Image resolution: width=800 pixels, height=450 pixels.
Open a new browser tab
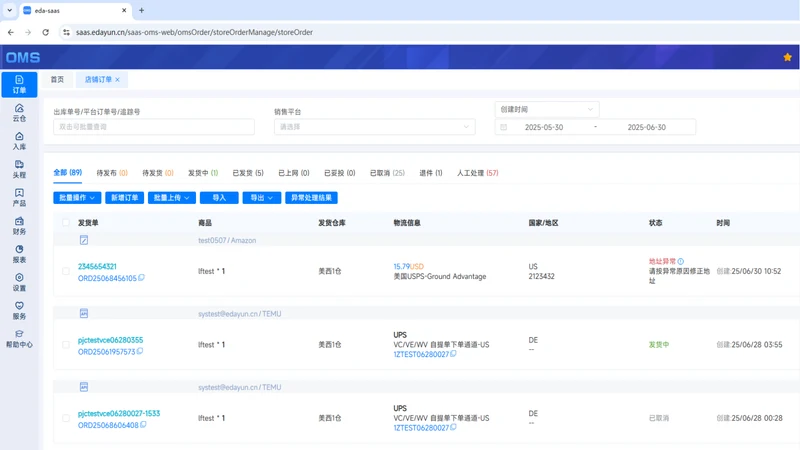coord(141,10)
